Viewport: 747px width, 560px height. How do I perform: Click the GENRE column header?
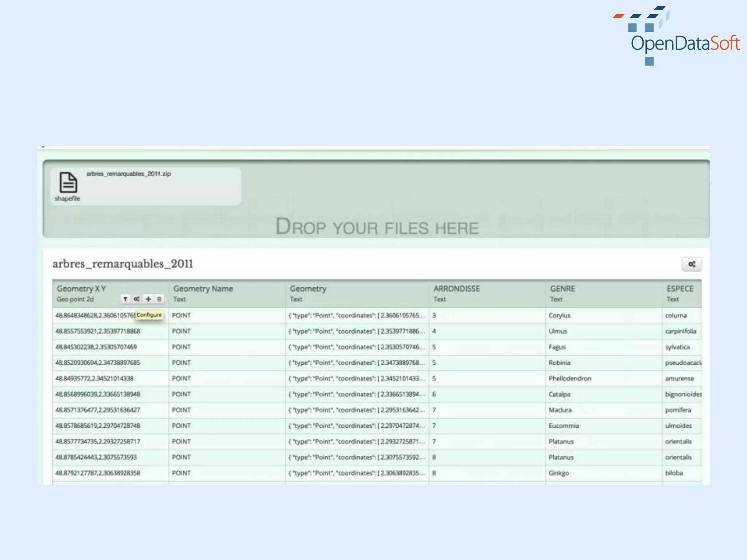coord(562,289)
